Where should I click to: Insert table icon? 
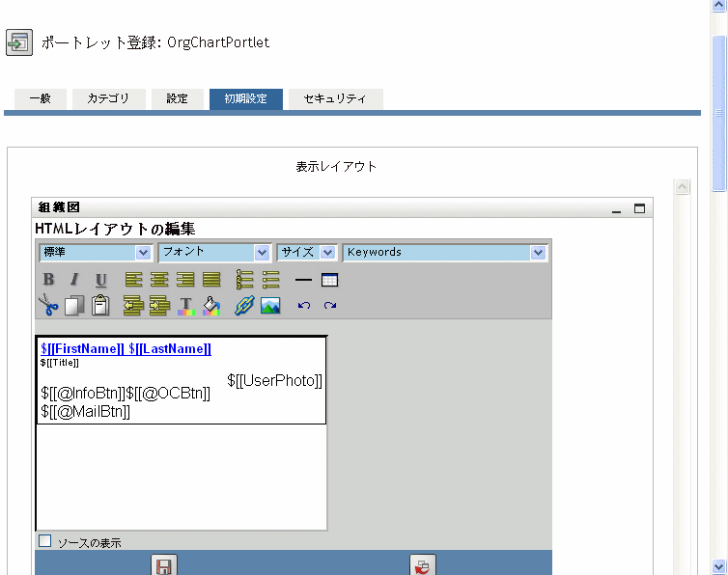point(329,280)
